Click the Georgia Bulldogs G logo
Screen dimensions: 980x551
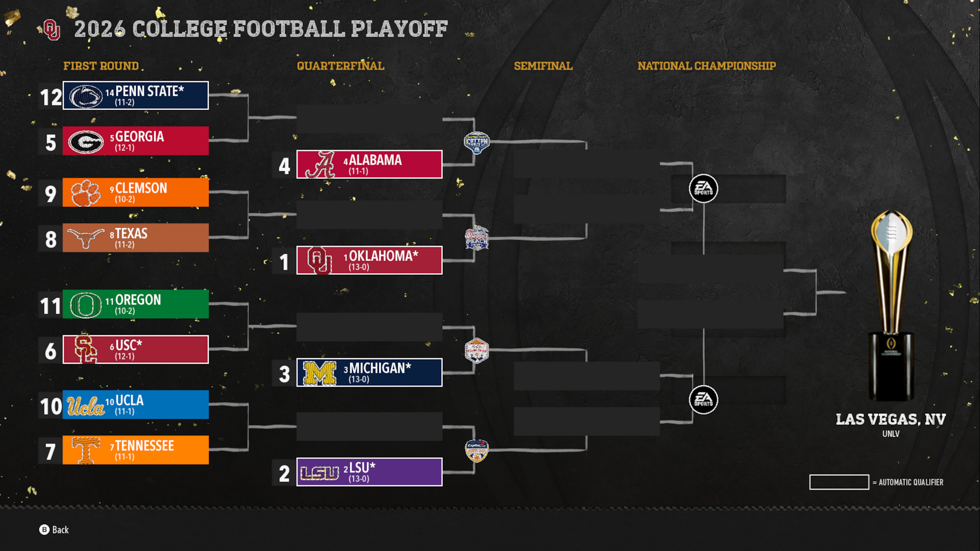pos(86,142)
